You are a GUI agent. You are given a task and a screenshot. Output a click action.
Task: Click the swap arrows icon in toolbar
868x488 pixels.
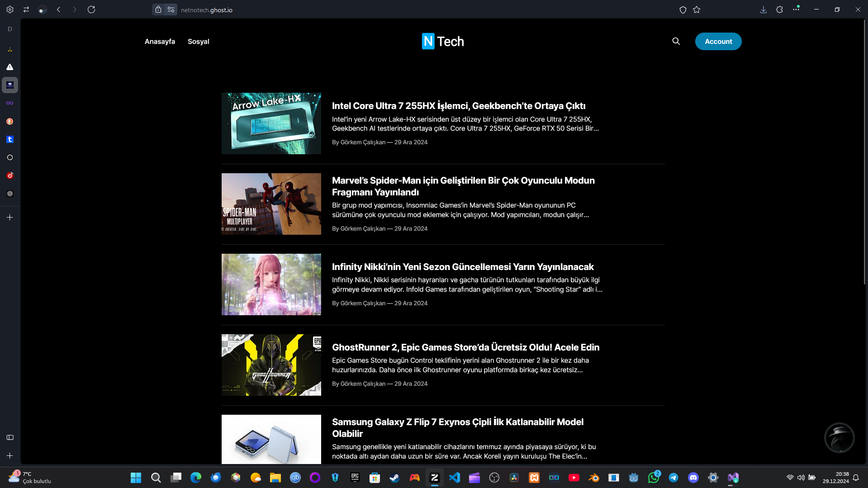[x=26, y=9]
